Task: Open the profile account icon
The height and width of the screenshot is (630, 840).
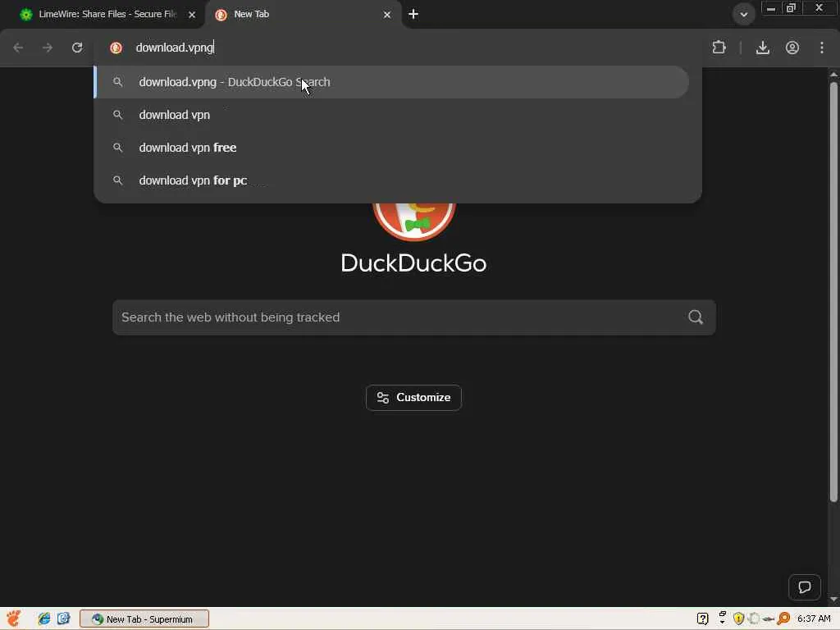Action: [792, 48]
